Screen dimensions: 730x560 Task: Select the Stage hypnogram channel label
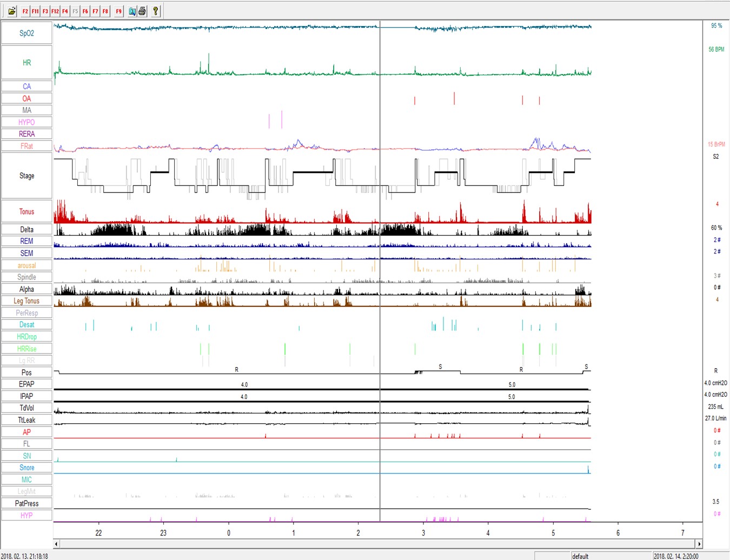click(26, 176)
